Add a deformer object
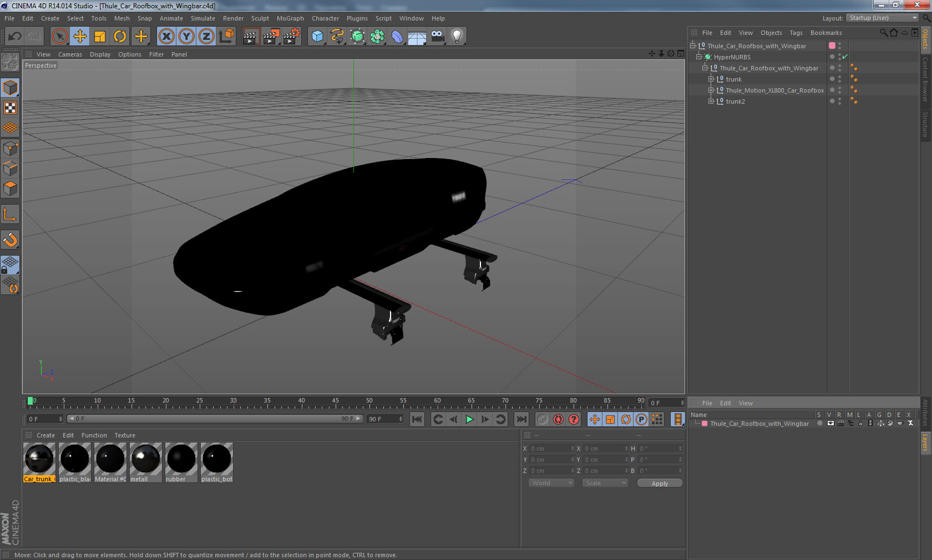 pyautogui.click(x=397, y=37)
